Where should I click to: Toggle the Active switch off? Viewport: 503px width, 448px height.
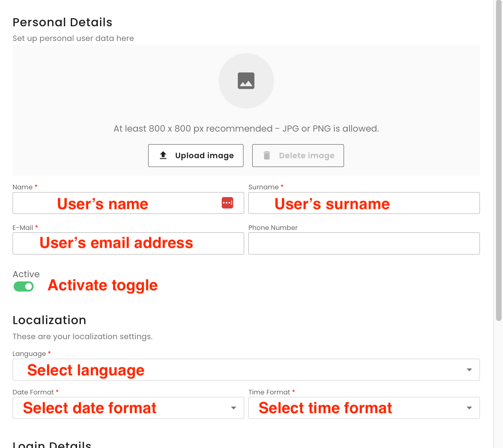pyautogui.click(x=24, y=287)
